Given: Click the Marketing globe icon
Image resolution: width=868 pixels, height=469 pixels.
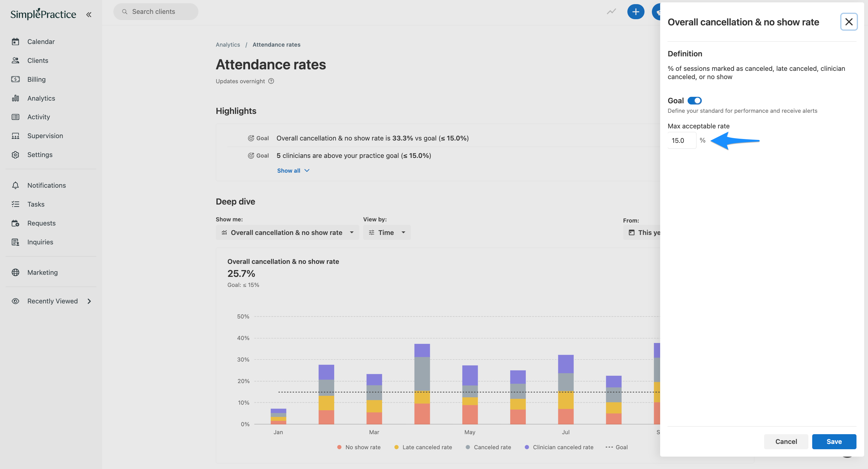Looking at the screenshot, I should (x=15, y=272).
